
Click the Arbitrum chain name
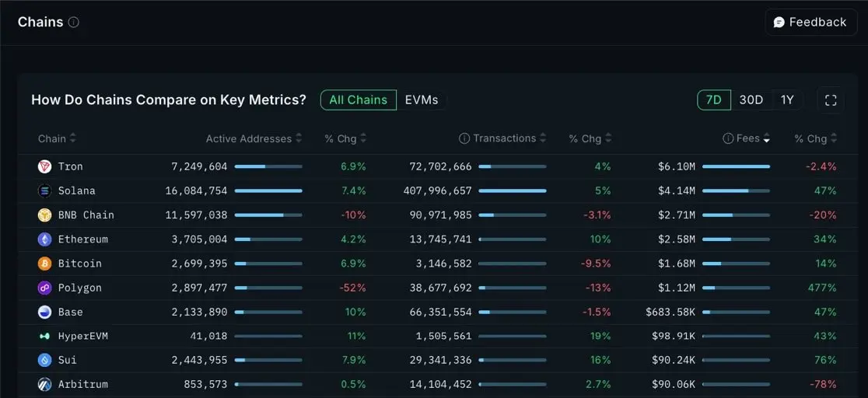83,384
